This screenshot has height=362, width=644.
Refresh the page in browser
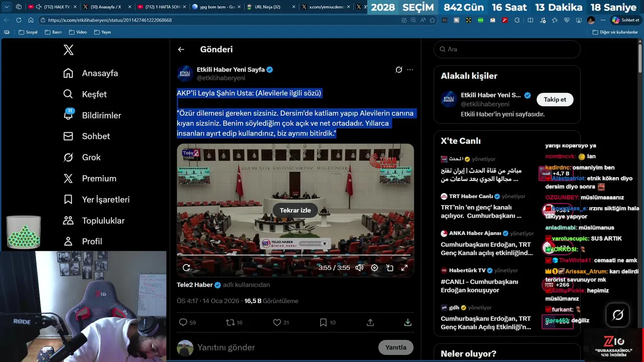click(x=19, y=20)
